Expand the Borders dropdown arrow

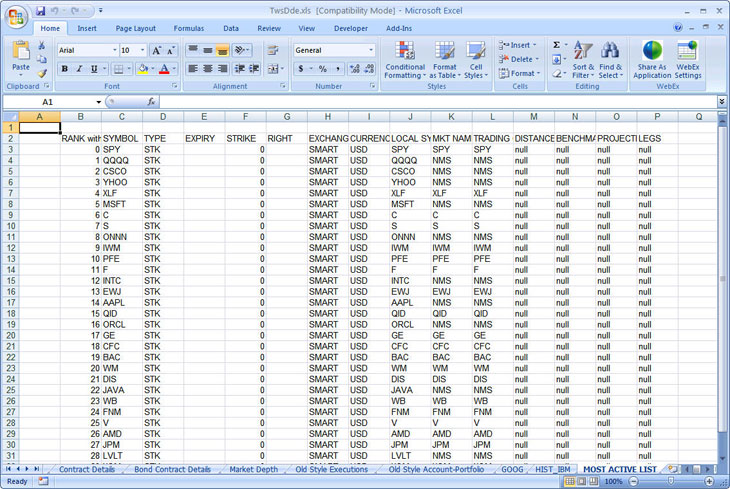coord(129,69)
